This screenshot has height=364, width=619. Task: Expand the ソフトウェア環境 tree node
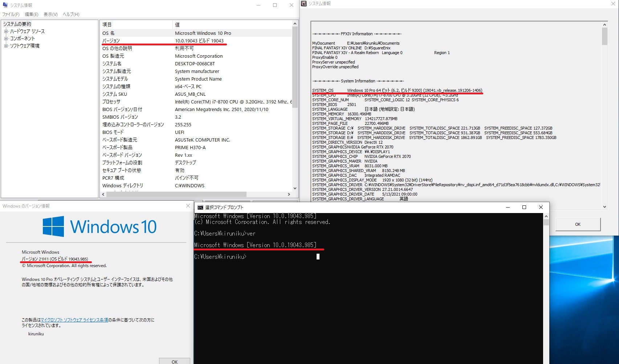(6, 46)
